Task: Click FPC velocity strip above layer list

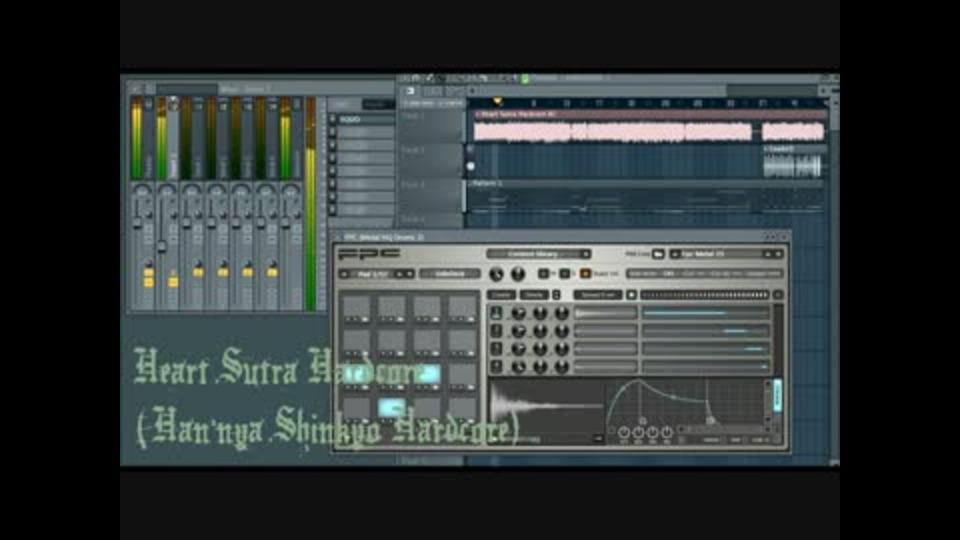Action: pyautogui.click(x=704, y=295)
